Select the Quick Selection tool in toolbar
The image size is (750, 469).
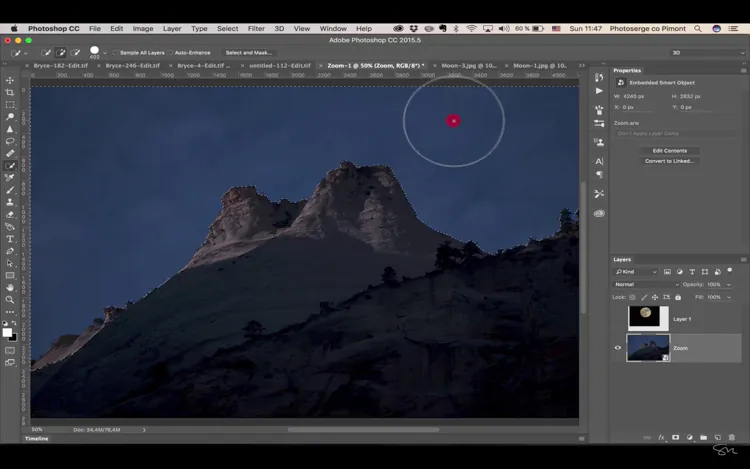[10, 166]
